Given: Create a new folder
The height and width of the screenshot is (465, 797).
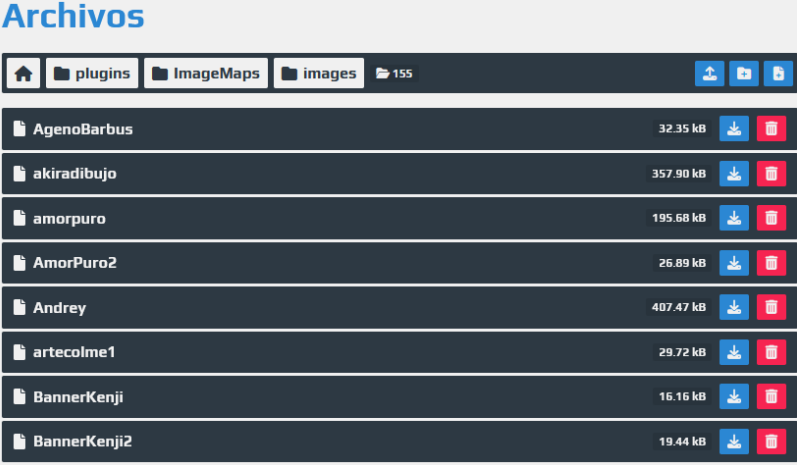Looking at the screenshot, I should click(x=744, y=74).
